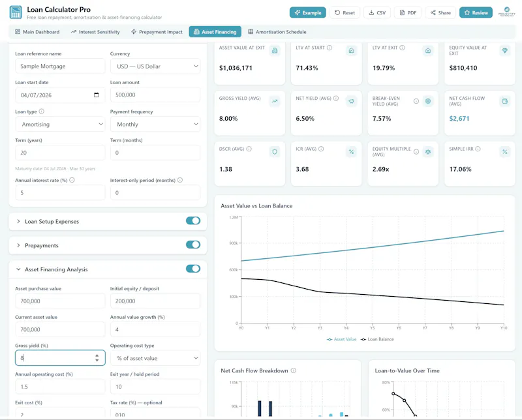The width and height of the screenshot is (522, 420).
Task: Click the LTV at Exit card house icon
Action: 428,51
